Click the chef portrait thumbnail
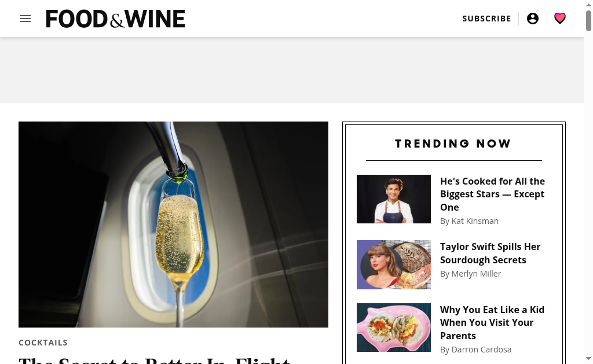593x364 pixels. click(x=394, y=199)
